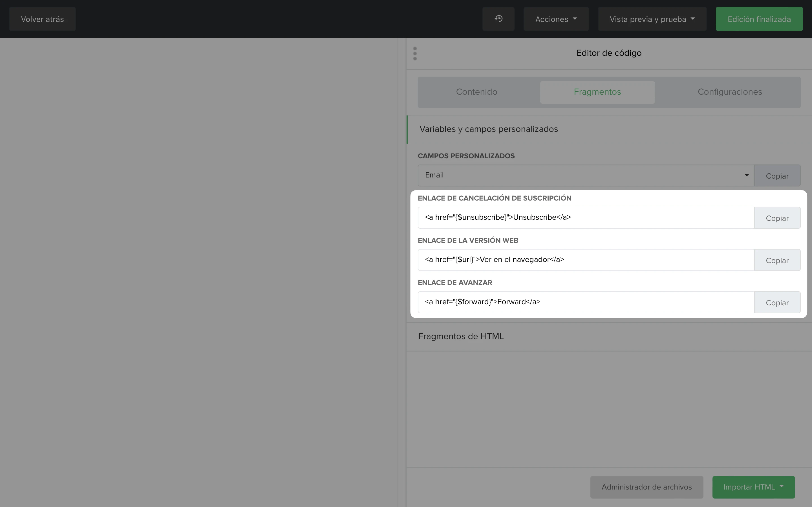Copy the web version link snippet
Screen dimensions: 812x507
point(777,260)
